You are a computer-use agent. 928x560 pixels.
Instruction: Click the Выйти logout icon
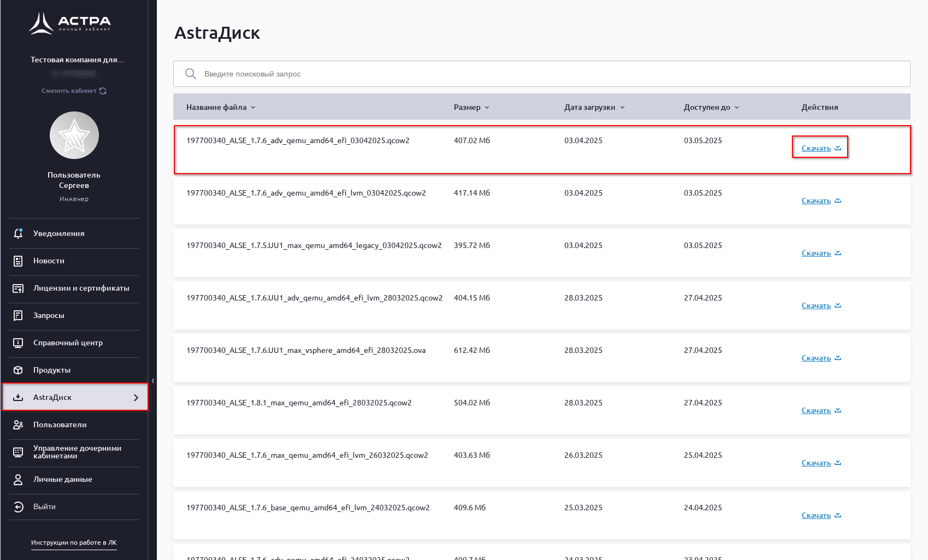(18, 507)
